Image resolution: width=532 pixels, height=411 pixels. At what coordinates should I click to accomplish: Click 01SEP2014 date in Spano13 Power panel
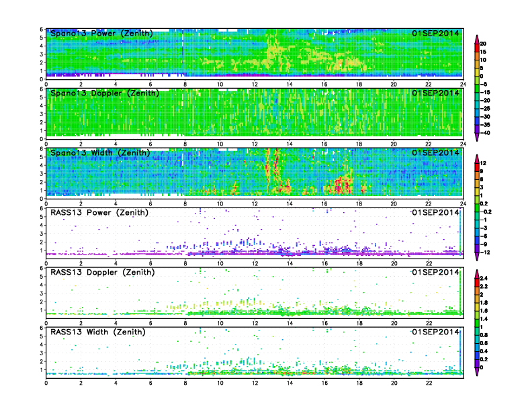click(x=436, y=33)
